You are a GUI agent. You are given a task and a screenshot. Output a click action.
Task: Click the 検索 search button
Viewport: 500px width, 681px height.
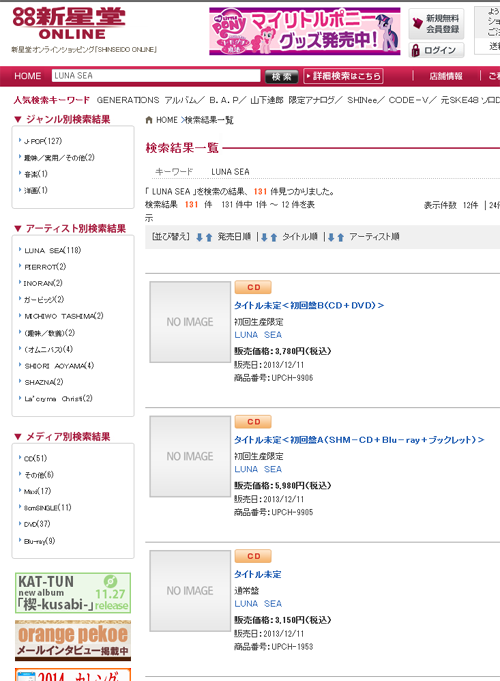coord(281,76)
